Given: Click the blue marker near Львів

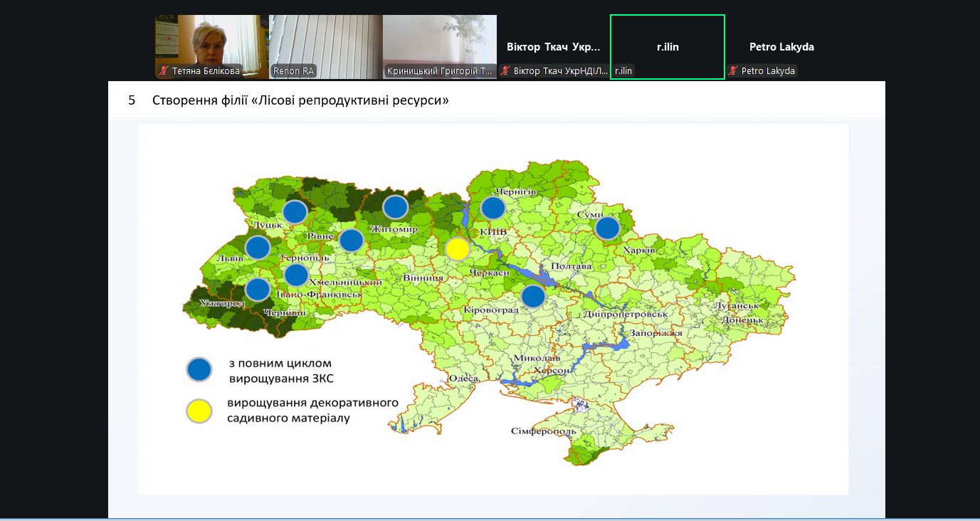Looking at the screenshot, I should click(x=258, y=248).
